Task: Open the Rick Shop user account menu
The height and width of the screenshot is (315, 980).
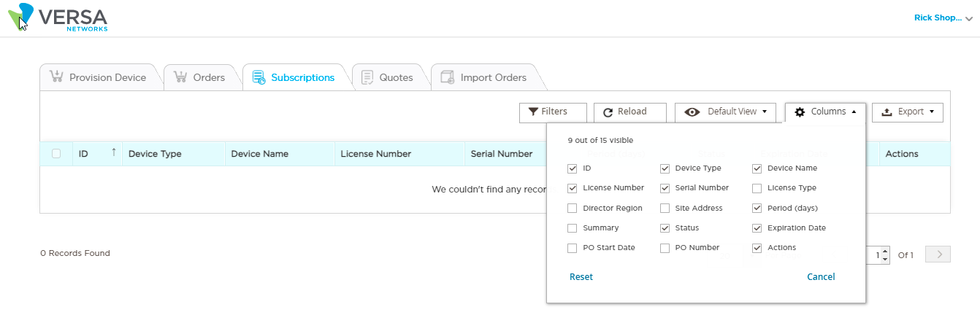Action: point(943,18)
